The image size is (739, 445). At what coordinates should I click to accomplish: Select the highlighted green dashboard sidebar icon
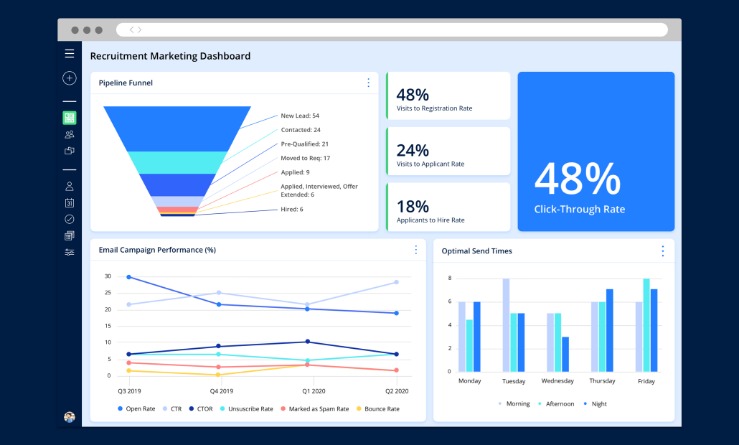click(69, 117)
